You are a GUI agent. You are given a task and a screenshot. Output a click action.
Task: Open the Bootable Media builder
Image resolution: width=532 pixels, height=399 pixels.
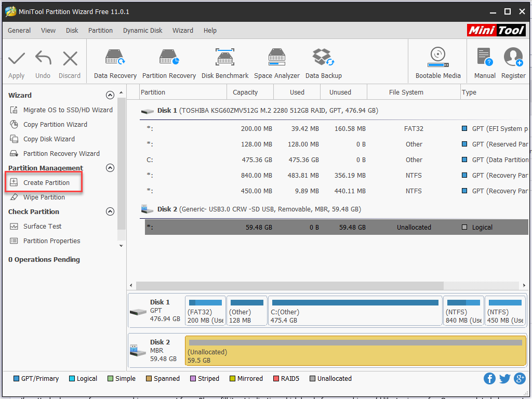point(438,63)
